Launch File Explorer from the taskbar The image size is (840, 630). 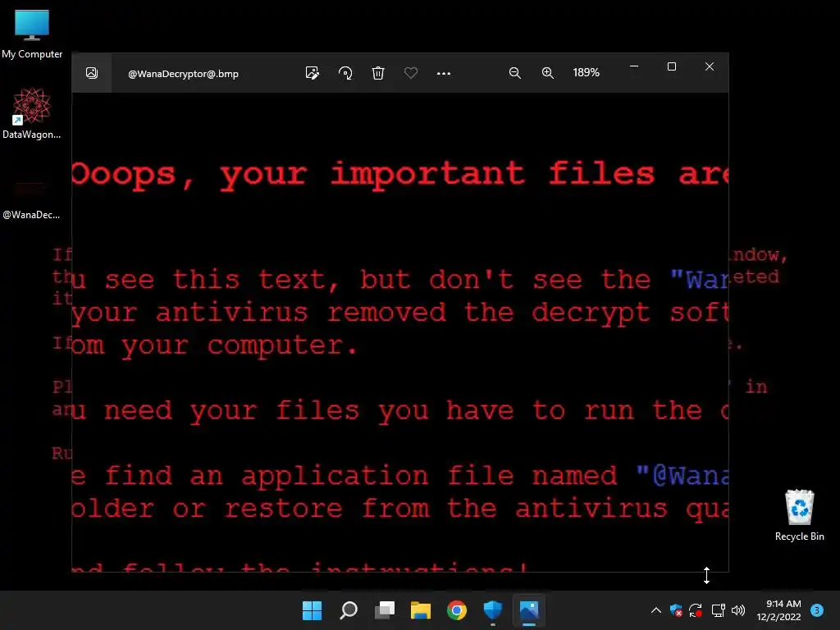tap(421, 610)
